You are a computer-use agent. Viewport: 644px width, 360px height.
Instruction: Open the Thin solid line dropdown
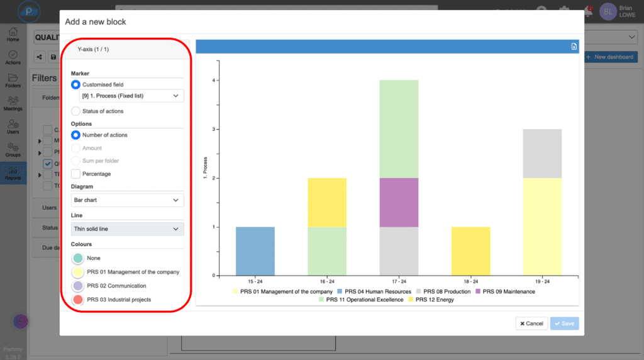[x=128, y=229]
